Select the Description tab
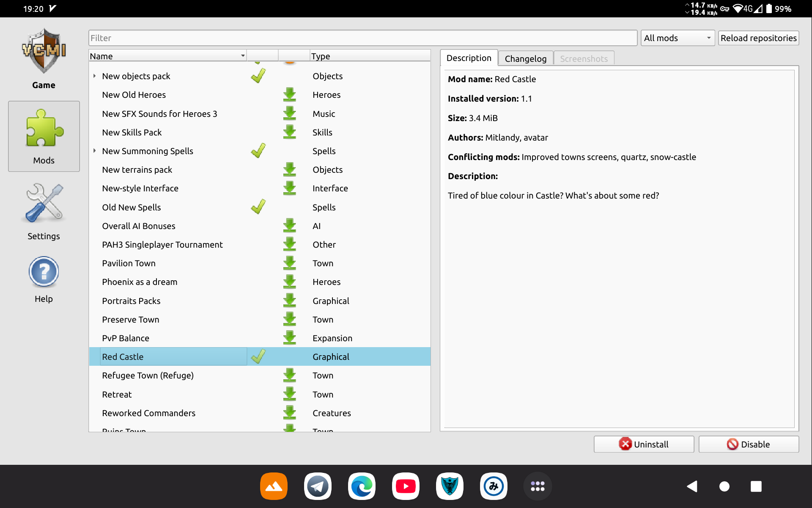This screenshot has width=812, height=508. (469, 58)
